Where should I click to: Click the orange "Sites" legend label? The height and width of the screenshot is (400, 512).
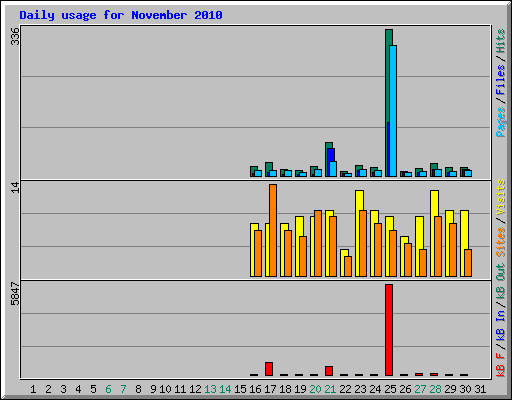click(501, 242)
